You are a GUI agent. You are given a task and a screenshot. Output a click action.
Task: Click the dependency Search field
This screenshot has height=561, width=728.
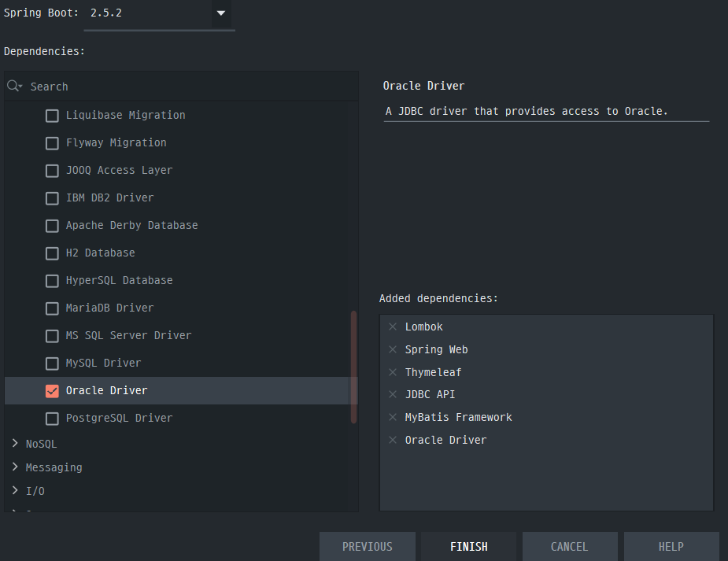[x=181, y=87]
